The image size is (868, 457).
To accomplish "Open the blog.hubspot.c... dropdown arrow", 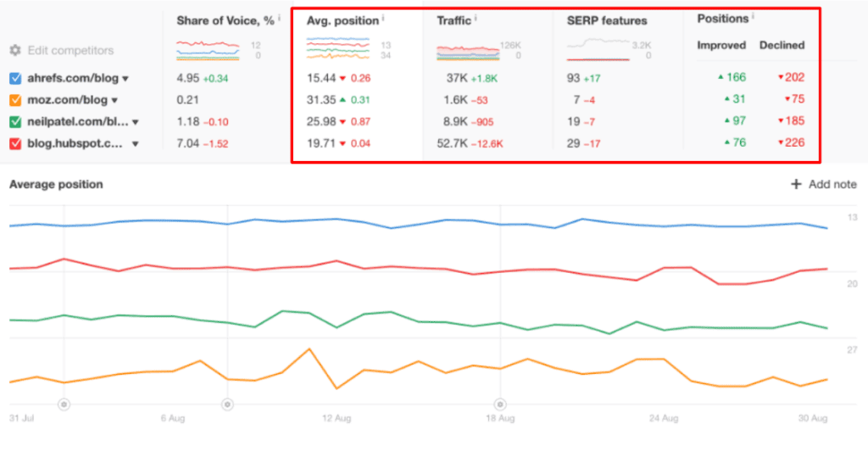I will [135, 144].
